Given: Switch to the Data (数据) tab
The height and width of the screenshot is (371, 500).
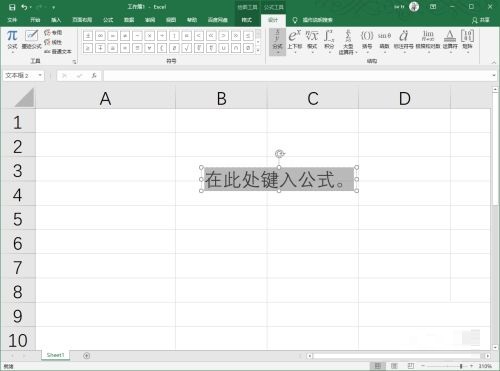Looking at the screenshot, I should click(129, 20).
